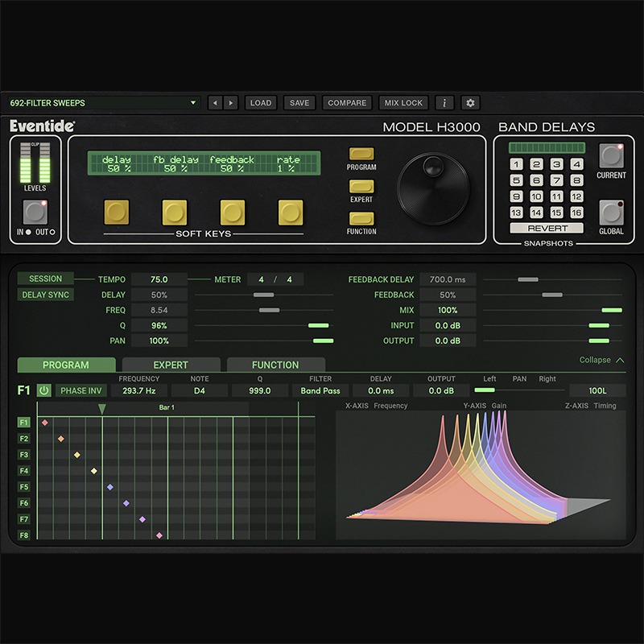Click the Bar 1 playhead marker
644x644 pixels.
click(102, 409)
